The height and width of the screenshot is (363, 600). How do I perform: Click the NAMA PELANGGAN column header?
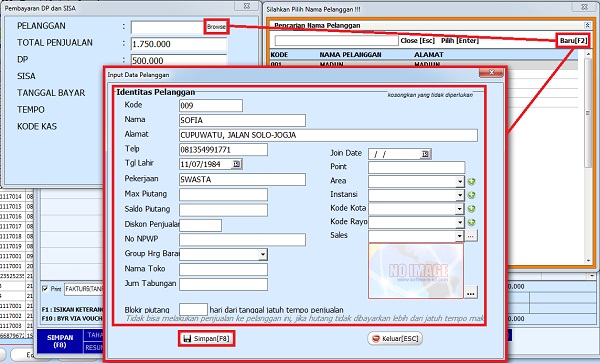click(x=350, y=55)
